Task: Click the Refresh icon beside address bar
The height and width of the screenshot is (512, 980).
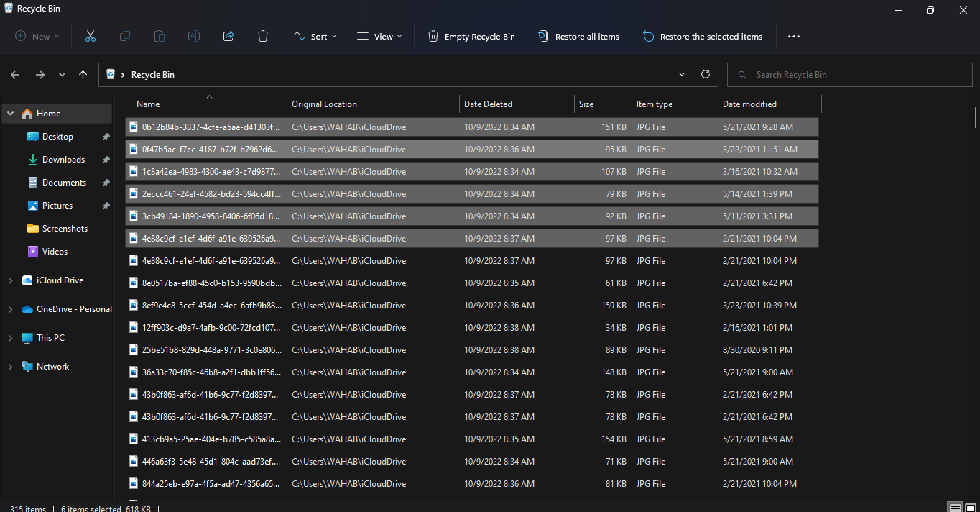Action: pyautogui.click(x=705, y=74)
